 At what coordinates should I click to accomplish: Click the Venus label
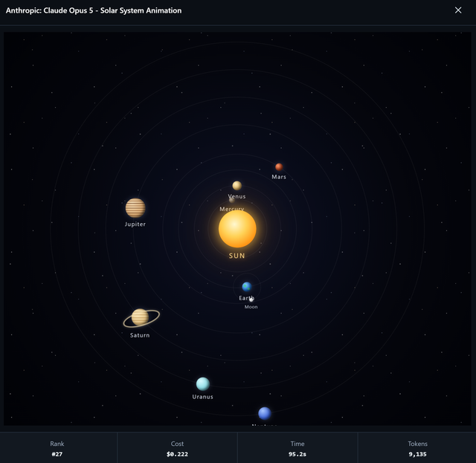[237, 196]
